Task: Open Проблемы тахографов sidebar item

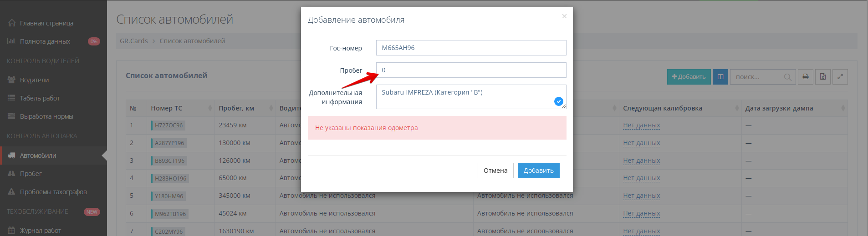Action: (x=53, y=192)
